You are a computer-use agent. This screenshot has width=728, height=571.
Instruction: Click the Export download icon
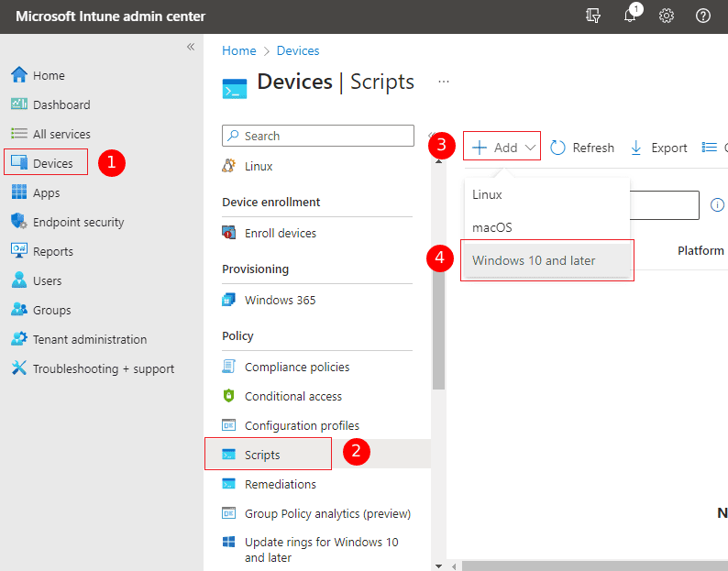(x=636, y=148)
